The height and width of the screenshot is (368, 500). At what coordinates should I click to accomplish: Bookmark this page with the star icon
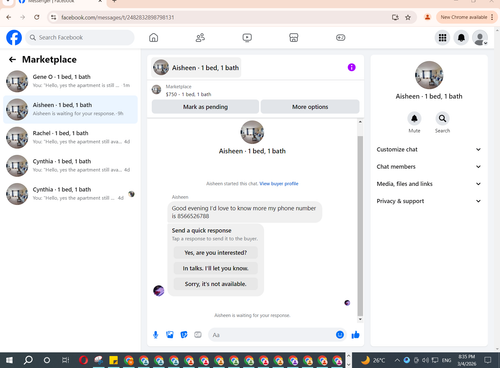408,17
